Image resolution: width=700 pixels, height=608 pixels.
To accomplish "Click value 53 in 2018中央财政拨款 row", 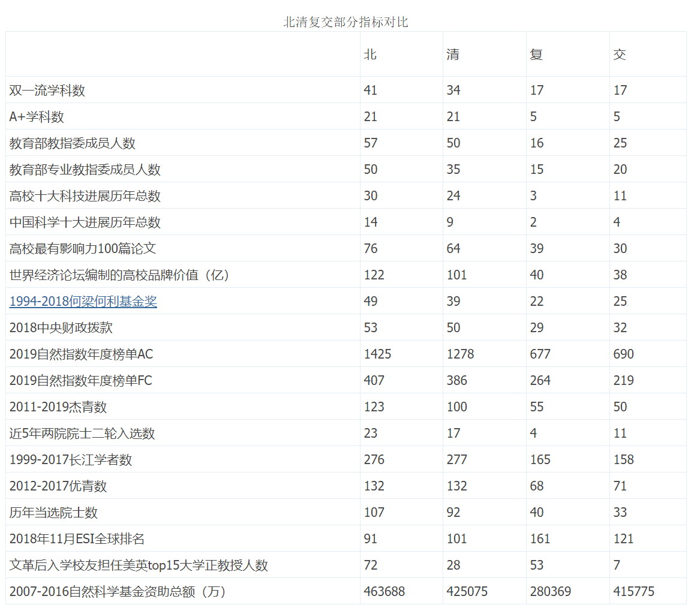I will (x=371, y=327).
